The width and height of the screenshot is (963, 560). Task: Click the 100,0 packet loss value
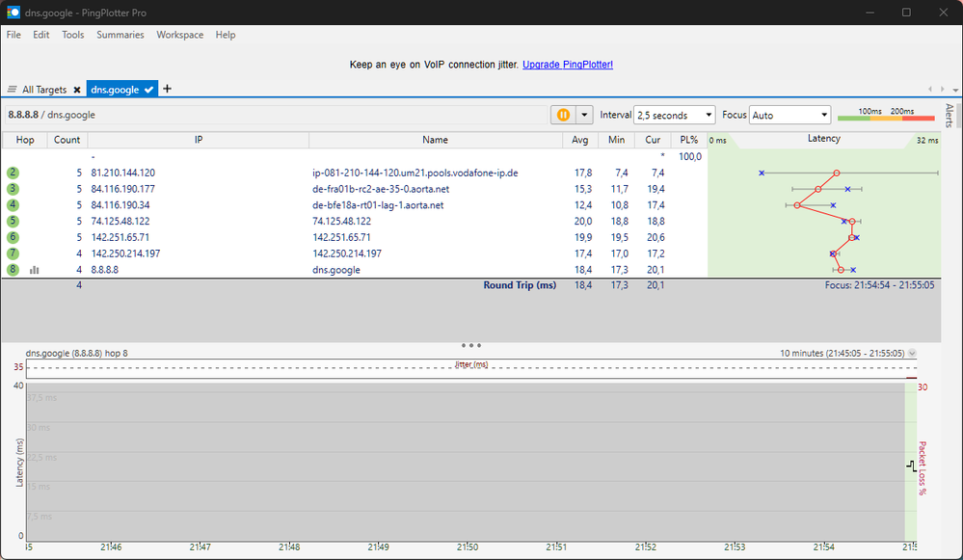click(x=689, y=156)
